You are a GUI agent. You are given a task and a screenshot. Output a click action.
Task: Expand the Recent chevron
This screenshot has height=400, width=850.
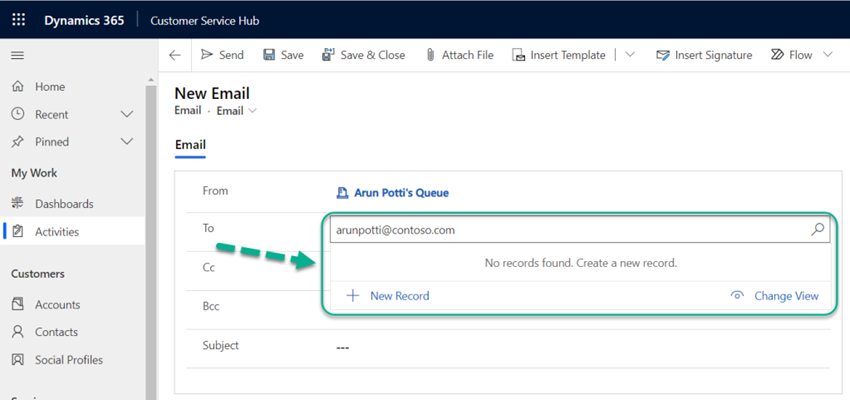[x=127, y=114]
